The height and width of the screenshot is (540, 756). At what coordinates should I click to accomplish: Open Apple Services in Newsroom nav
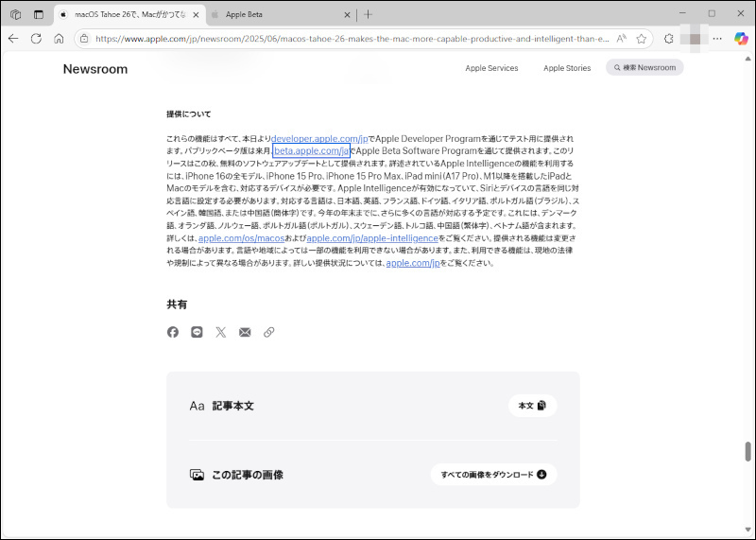[491, 68]
